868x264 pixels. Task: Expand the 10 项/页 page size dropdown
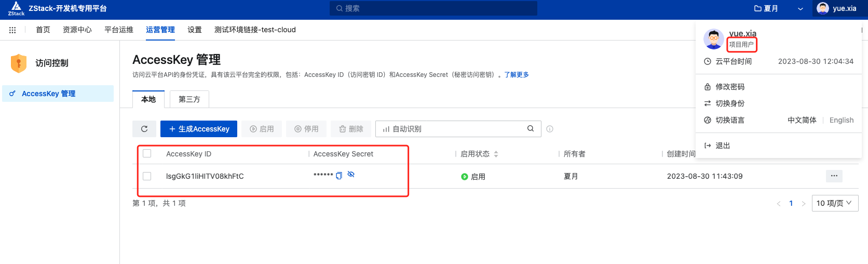834,203
